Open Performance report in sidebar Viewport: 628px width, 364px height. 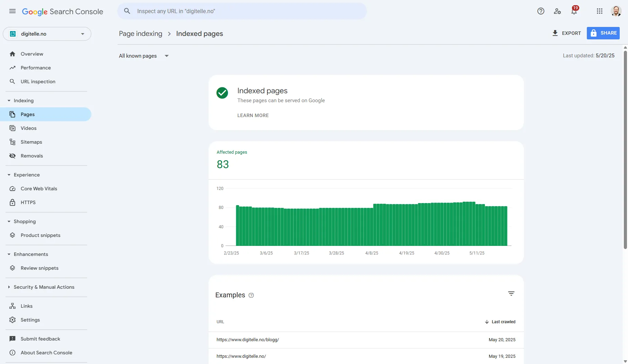tap(36, 68)
